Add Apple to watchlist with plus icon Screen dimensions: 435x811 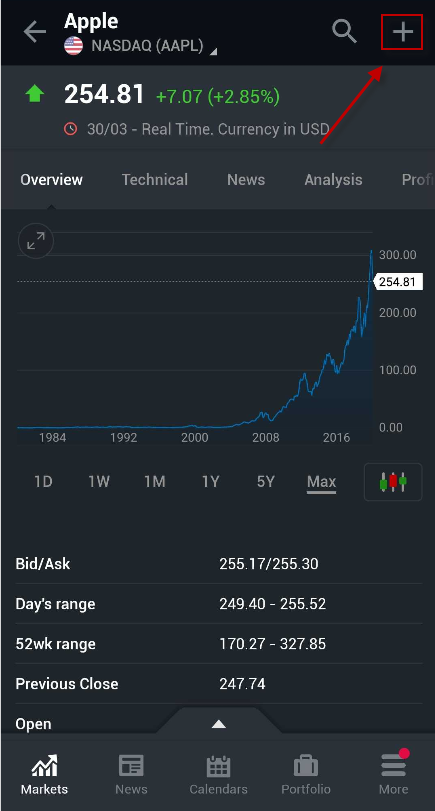[402, 32]
